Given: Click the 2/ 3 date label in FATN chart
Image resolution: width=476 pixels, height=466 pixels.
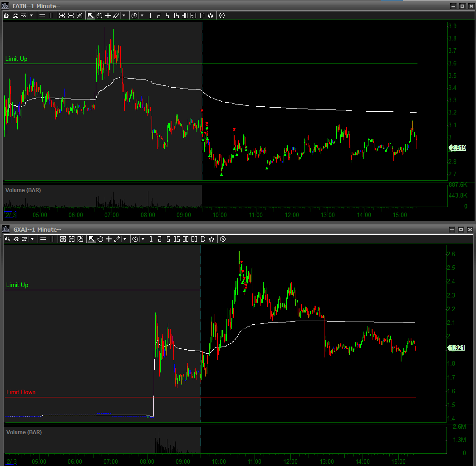Looking at the screenshot, I should tap(10, 215).
